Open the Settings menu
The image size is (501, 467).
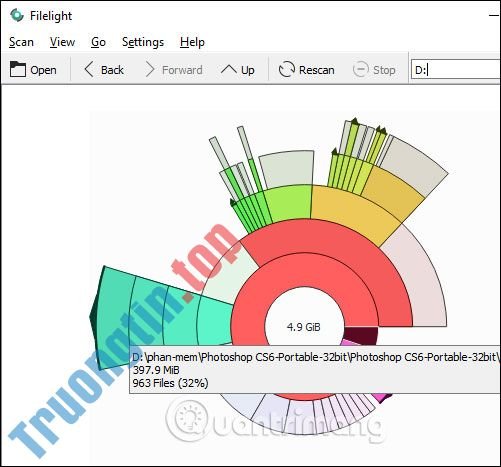(143, 42)
